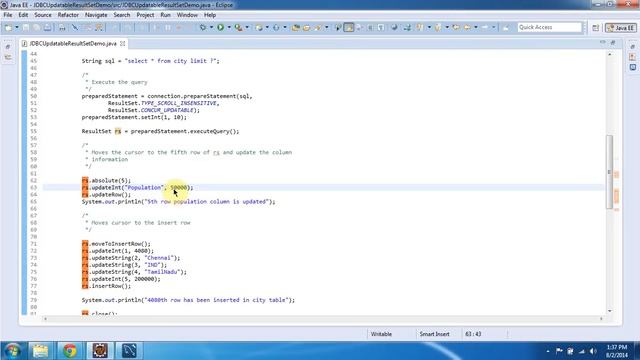The height and width of the screenshot is (360, 640).
Task: Click the editor vertical scrollbar thumb
Action: 609,172
